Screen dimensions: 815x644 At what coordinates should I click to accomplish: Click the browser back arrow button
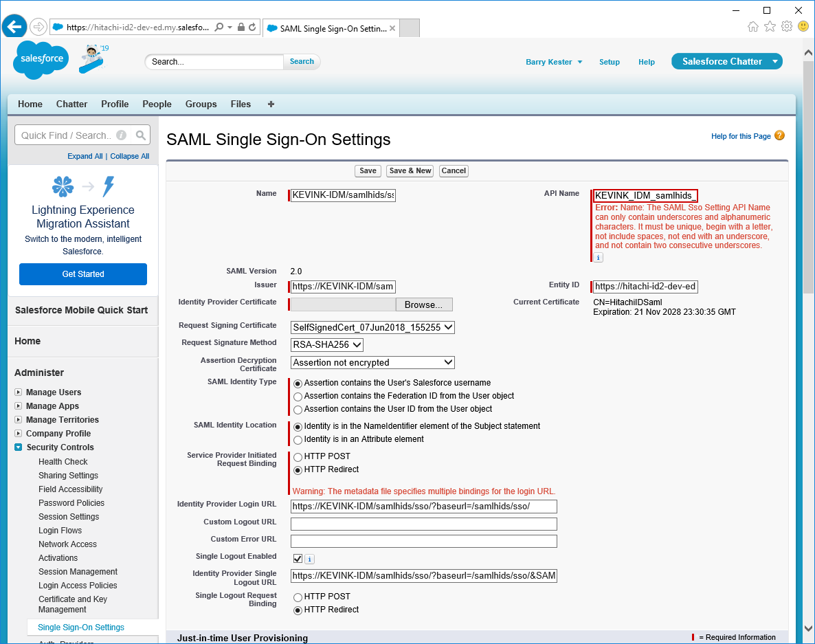(x=14, y=26)
